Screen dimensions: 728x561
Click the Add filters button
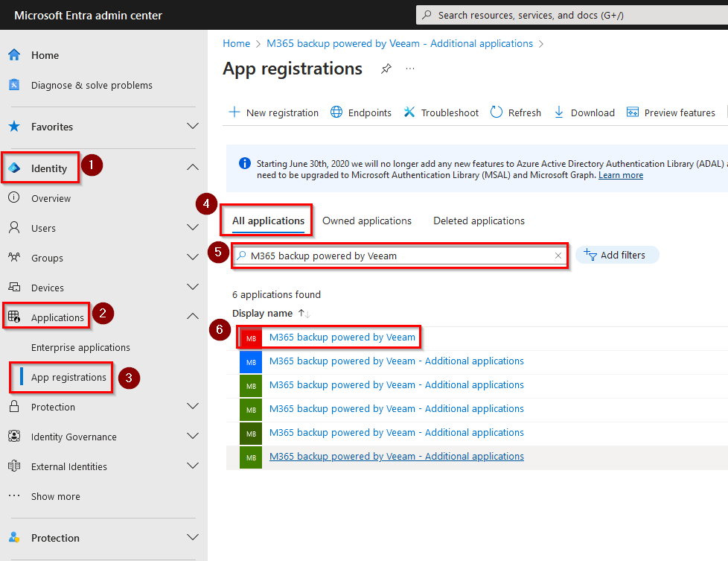click(x=617, y=255)
